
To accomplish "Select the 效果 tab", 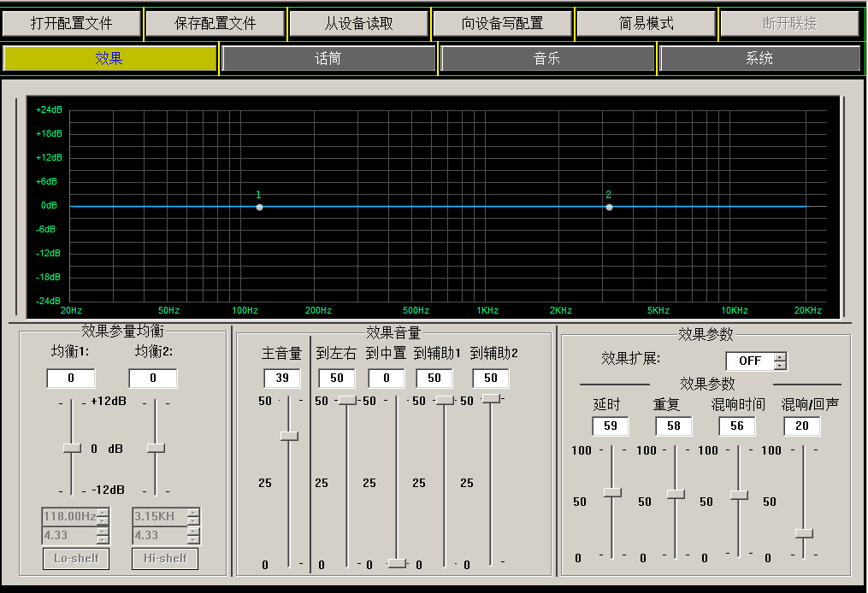I will [x=109, y=59].
